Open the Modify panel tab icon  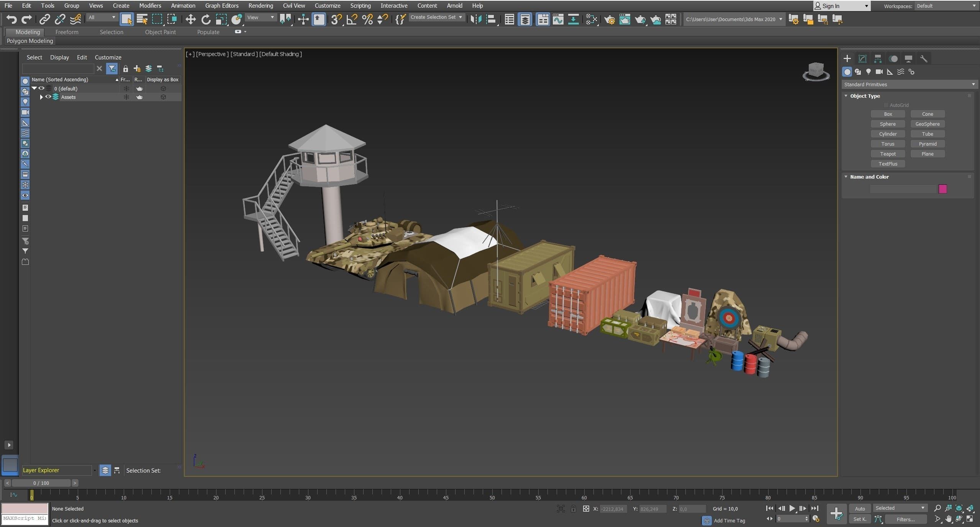tap(862, 59)
